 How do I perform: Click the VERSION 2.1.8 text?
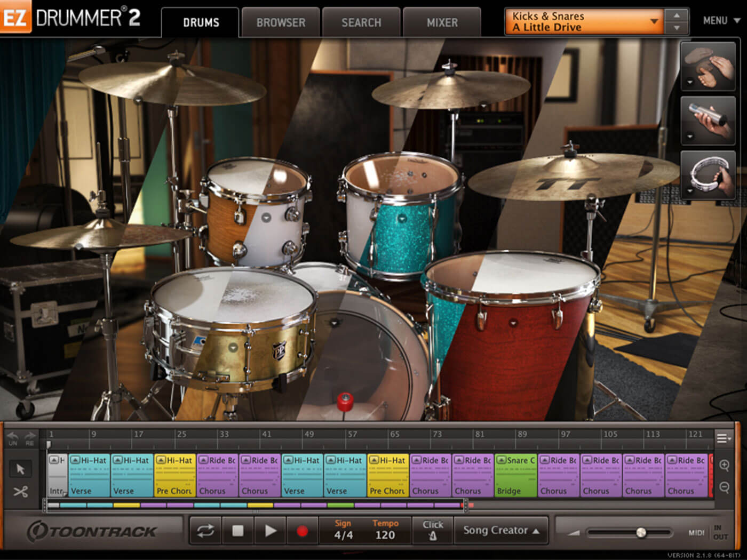click(x=703, y=555)
